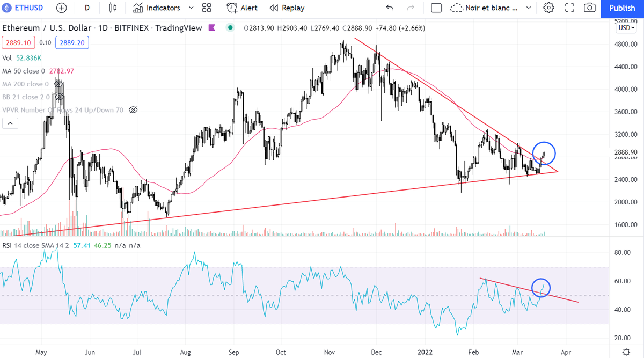Click the spread value 0.10
This screenshot has height=358, width=644.
[x=45, y=42]
